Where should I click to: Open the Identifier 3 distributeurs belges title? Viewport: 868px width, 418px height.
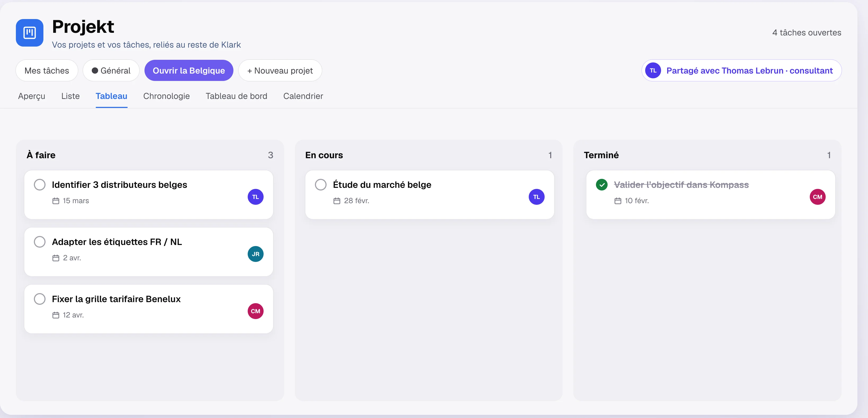(119, 185)
